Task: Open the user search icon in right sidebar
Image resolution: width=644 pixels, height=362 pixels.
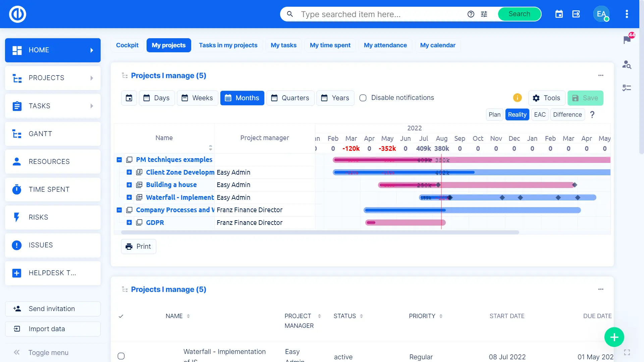Action: 627,64
